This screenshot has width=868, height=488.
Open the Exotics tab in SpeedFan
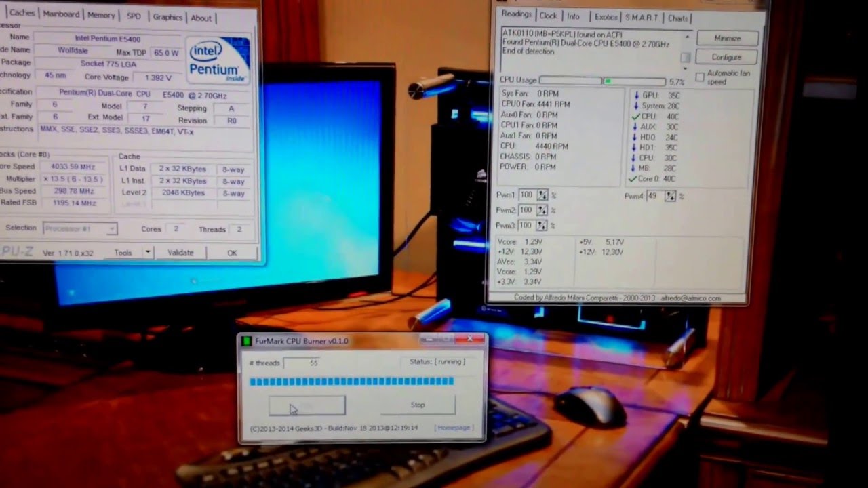click(x=606, y=17)
